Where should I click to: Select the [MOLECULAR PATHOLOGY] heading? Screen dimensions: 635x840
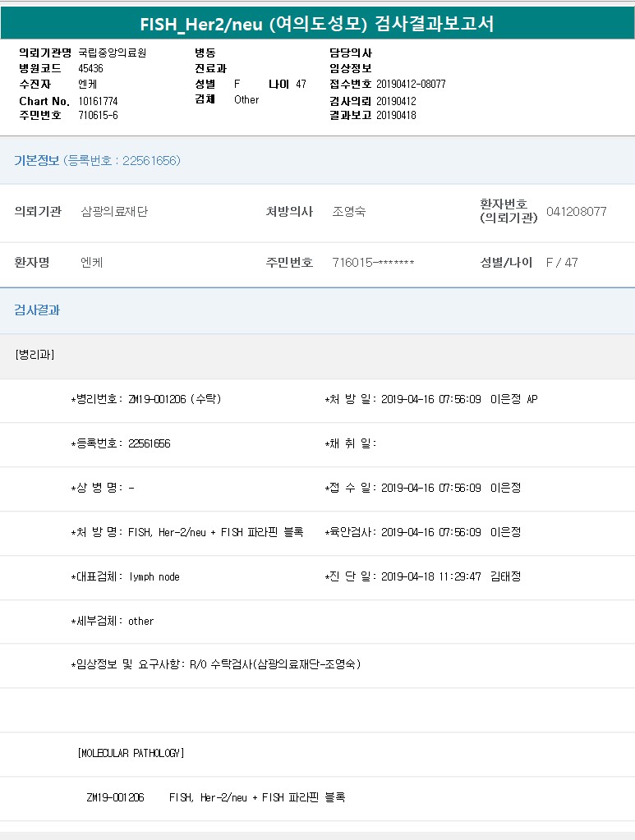[x=131, y=753]
